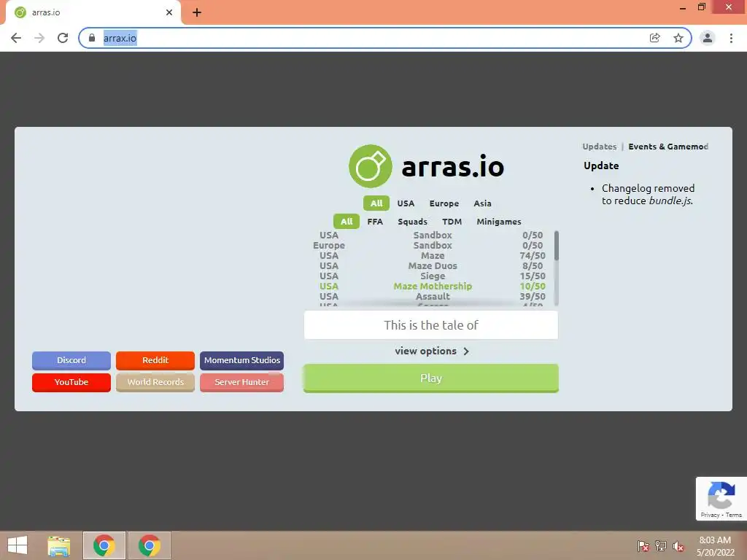The image size is (747, 560).
Task: Reload the page with the refresh icon
Action: (x=63, y=38)
